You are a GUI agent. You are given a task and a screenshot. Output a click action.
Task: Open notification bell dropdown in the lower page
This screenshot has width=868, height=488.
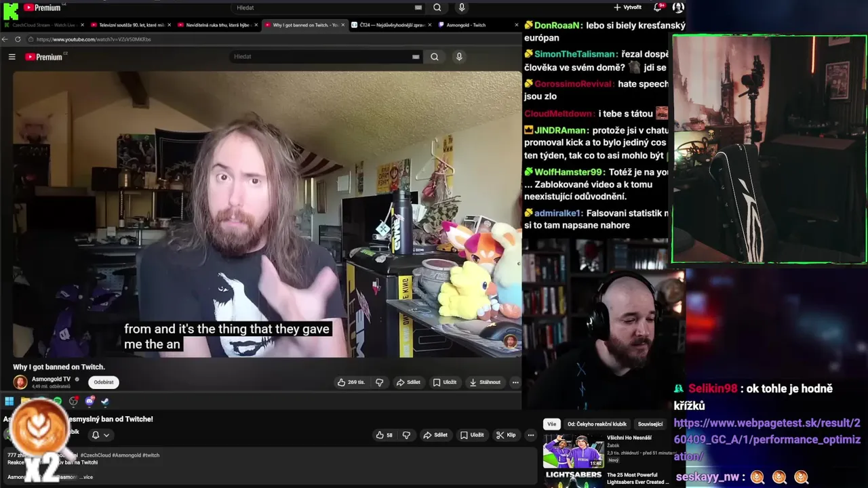point(100,435)
